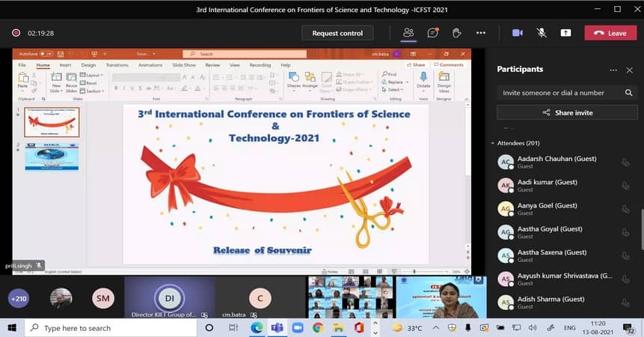Viewport: 644px width, 337px height.
Task: Open File Explorer from the taskbar
Action: (339, 328)
